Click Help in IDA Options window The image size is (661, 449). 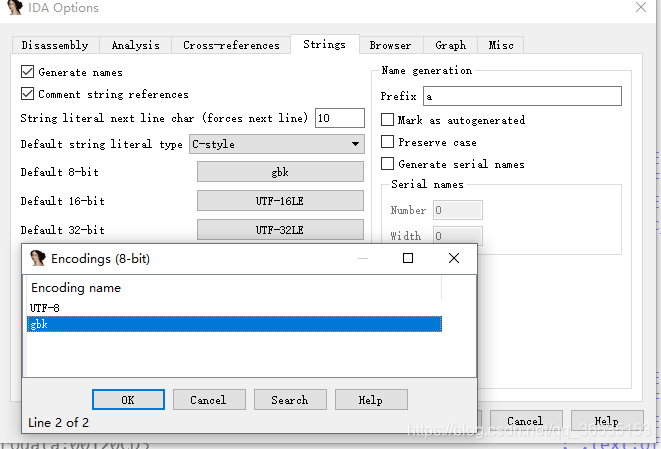(607, 421)
